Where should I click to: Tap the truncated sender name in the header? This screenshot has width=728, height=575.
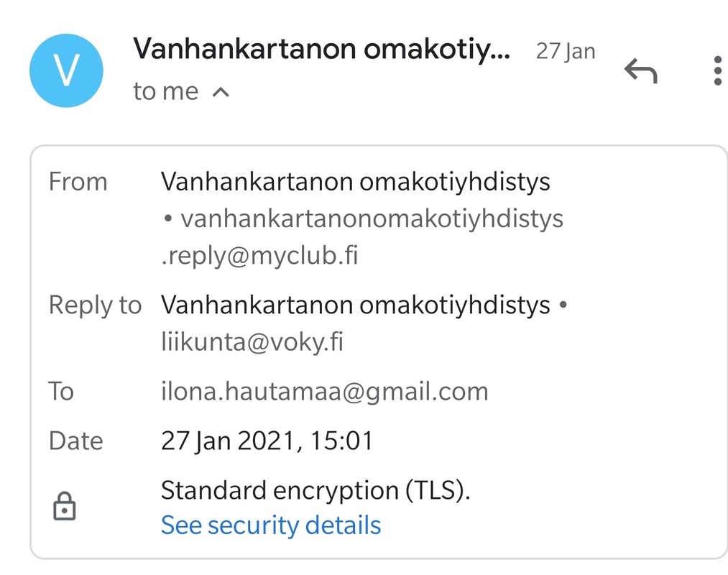(x=322, y=48)
